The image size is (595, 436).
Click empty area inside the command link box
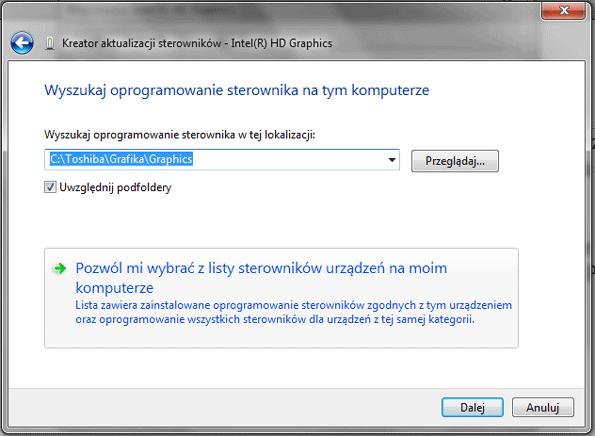click(281, 336)
